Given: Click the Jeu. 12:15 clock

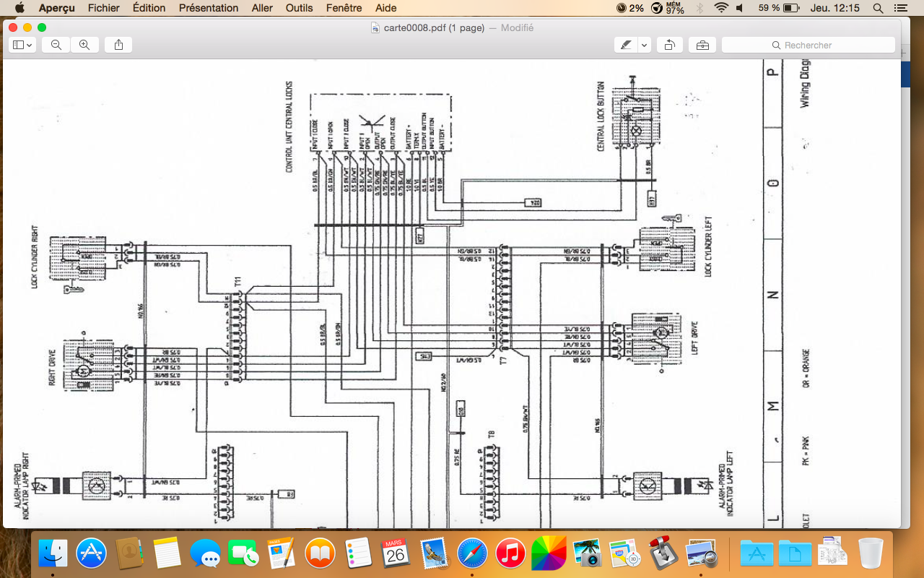Looking at the screenshot, I should click(834, 8).
